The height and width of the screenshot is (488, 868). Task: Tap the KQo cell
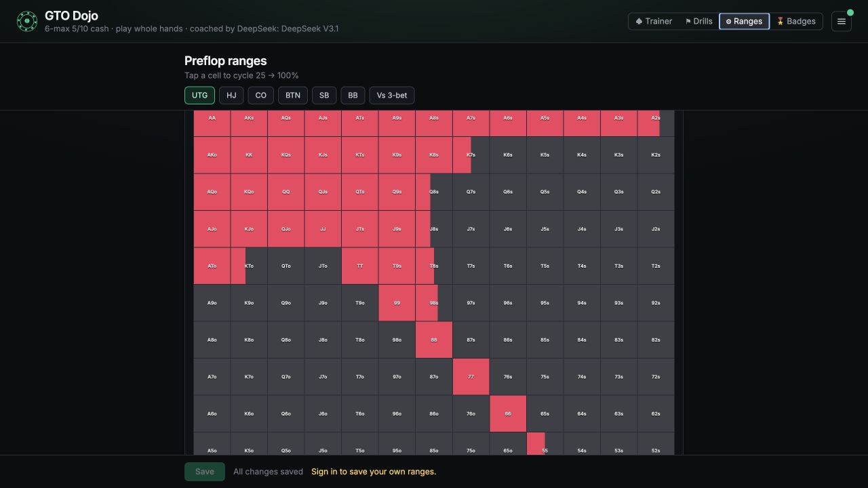[249, 192]
